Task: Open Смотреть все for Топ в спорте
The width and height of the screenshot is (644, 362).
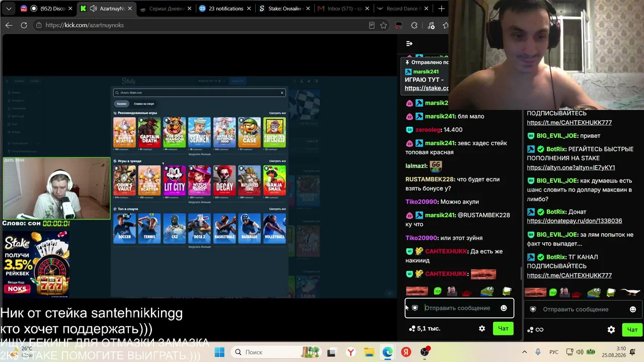Action: point(277,209)
